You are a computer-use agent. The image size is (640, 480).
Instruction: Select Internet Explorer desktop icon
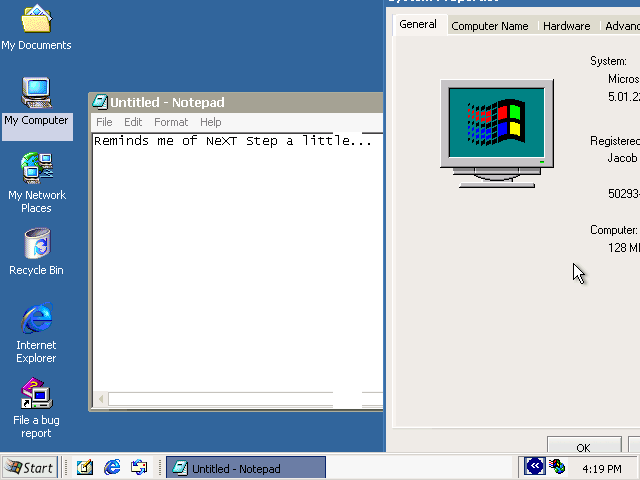click(x=37, y=333)
